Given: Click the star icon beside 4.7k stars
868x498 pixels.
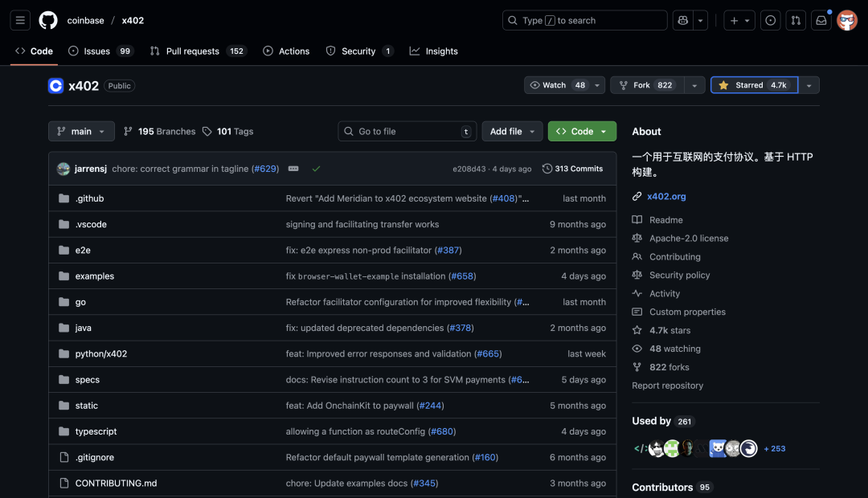Looking at the screenshot, I should (637, 330).
